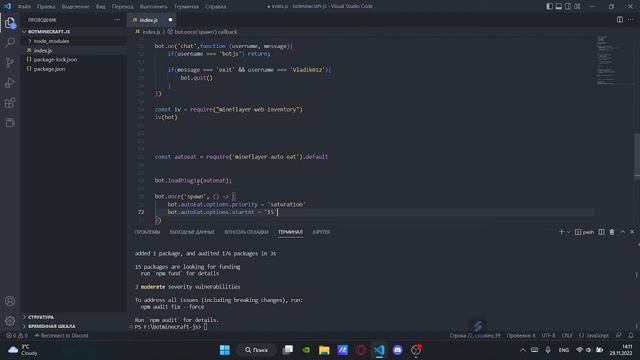This screenshot has height=360, width=640.
Task: Switch to the Problems panel tab
Action: click(147, 232)
